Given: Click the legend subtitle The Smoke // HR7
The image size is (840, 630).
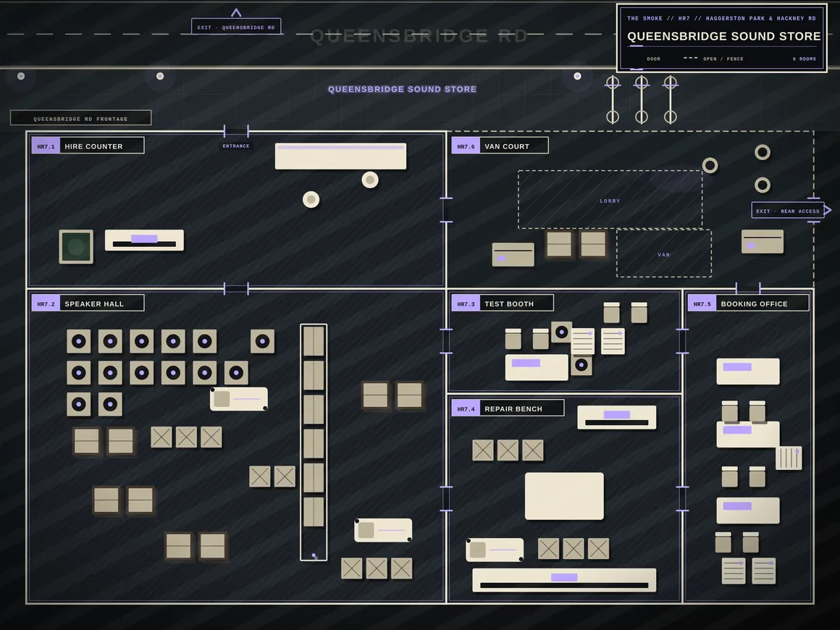Looking at the screenshot, I should [722, 18].
